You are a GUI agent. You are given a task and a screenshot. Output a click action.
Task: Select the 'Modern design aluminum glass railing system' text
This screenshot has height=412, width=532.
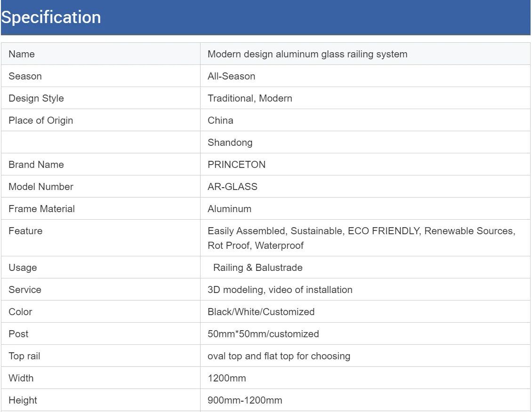coord(307,54)
